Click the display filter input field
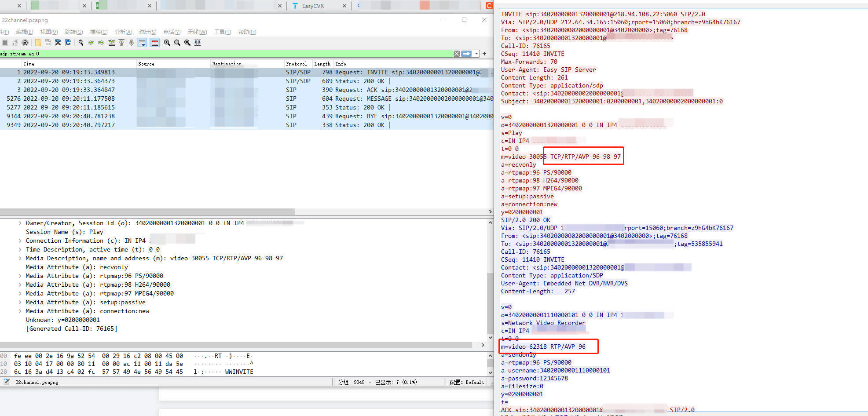This screenshot has width=868, height=416. coord(226,54)
